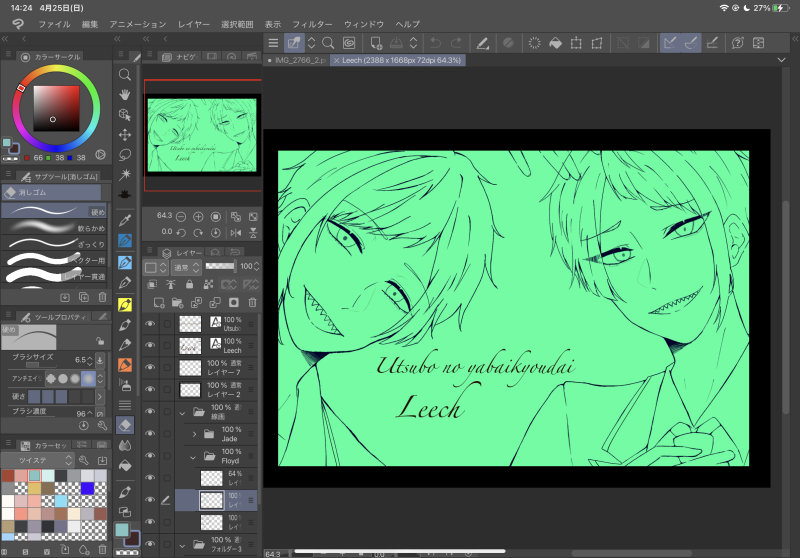Hide the Leech text layer
The width and height of the screenshot is (800, 558).
pyautogui.click(x=149, y=345)
